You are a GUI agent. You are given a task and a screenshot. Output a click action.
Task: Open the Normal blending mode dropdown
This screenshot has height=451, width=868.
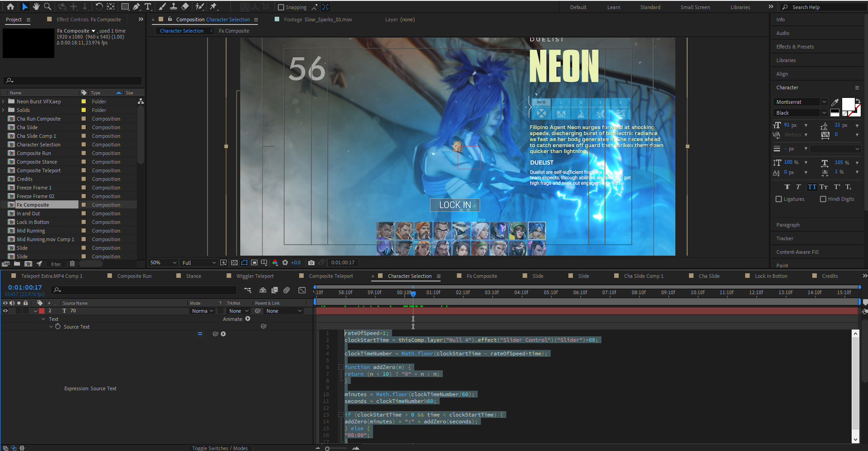[x=202, y=311]
